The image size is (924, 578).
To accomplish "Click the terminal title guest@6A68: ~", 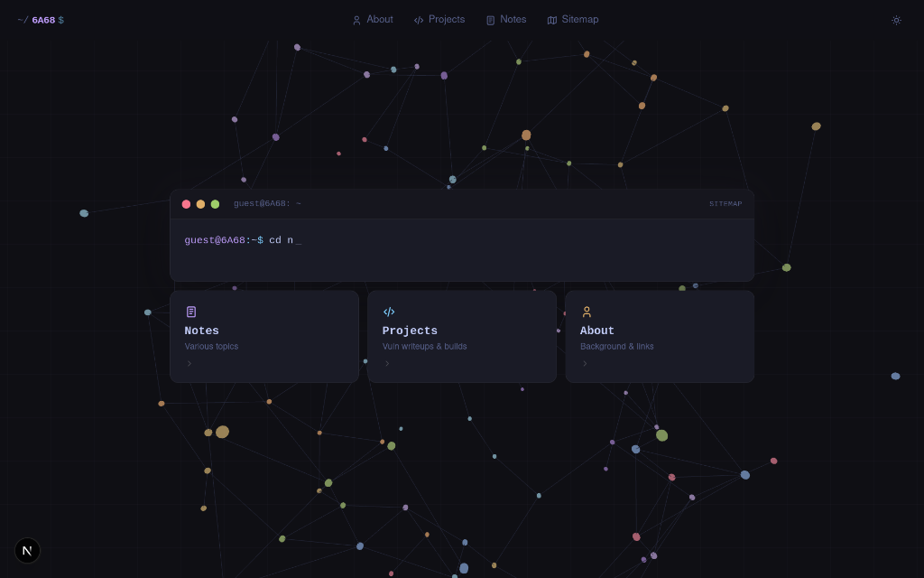I will point(267,203).
